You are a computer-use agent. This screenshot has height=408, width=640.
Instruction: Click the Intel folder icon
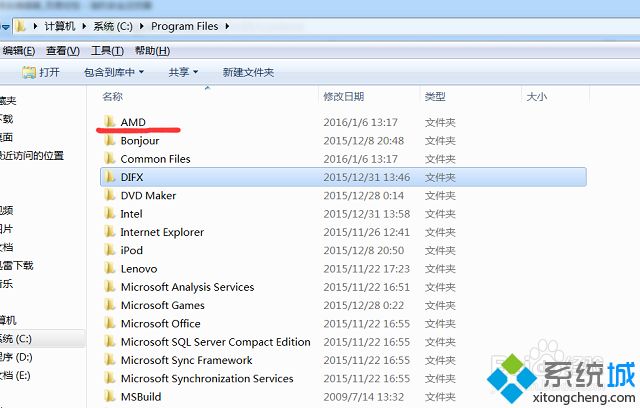coord(109,213)
